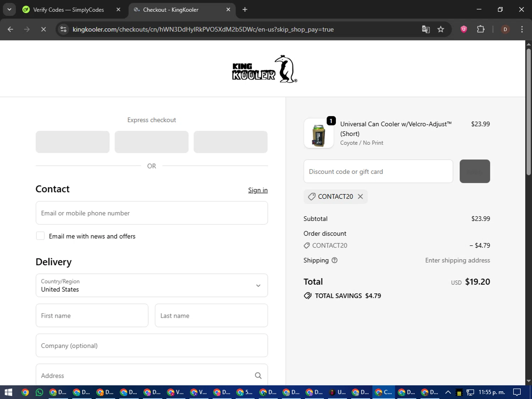Image resolution: width=532 pixels, height=399 pixels.
Task: Open the Windows Start menu
Action: (x=8, y=392)
